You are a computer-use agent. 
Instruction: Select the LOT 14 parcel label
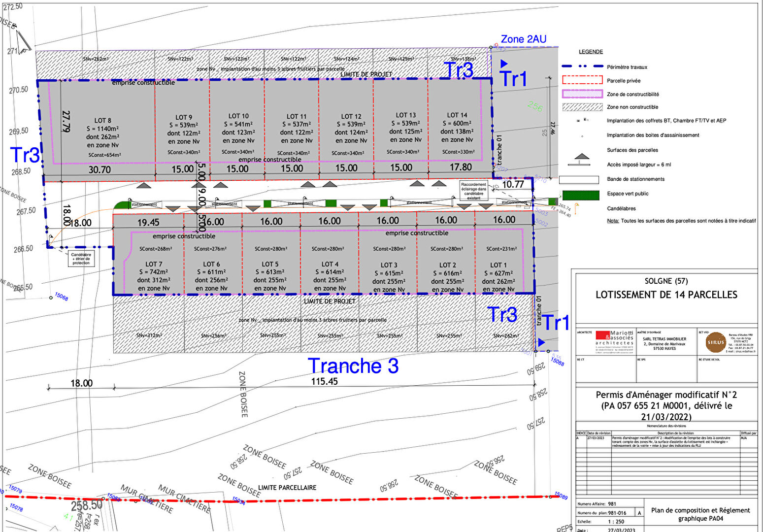pyautogui.click(x=457, y=115)
